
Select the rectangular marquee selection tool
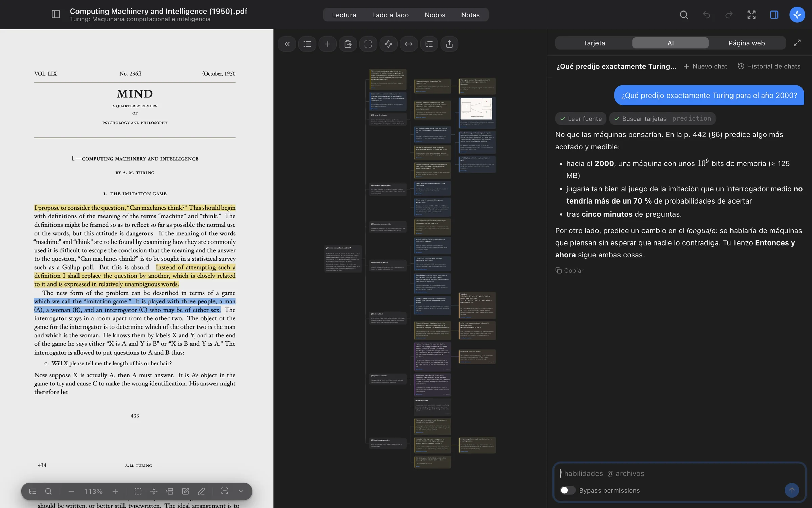(x=138, y=491)
